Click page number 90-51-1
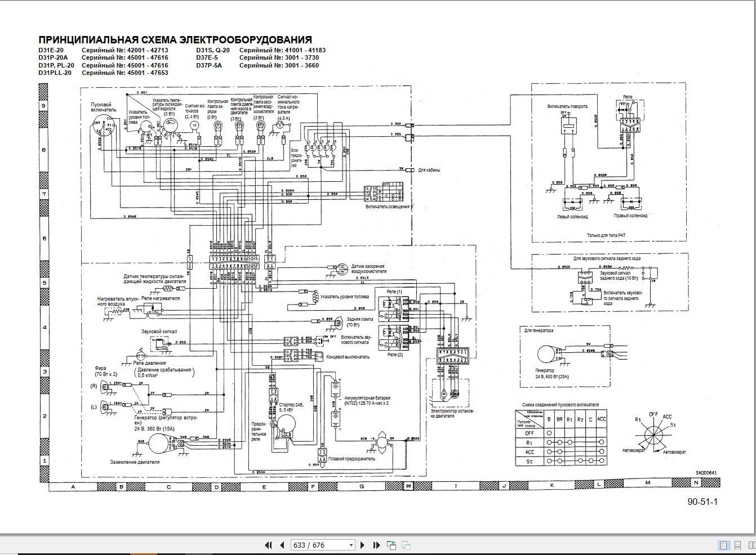This screenshot has height=555, width=756. tap(702, 502)
